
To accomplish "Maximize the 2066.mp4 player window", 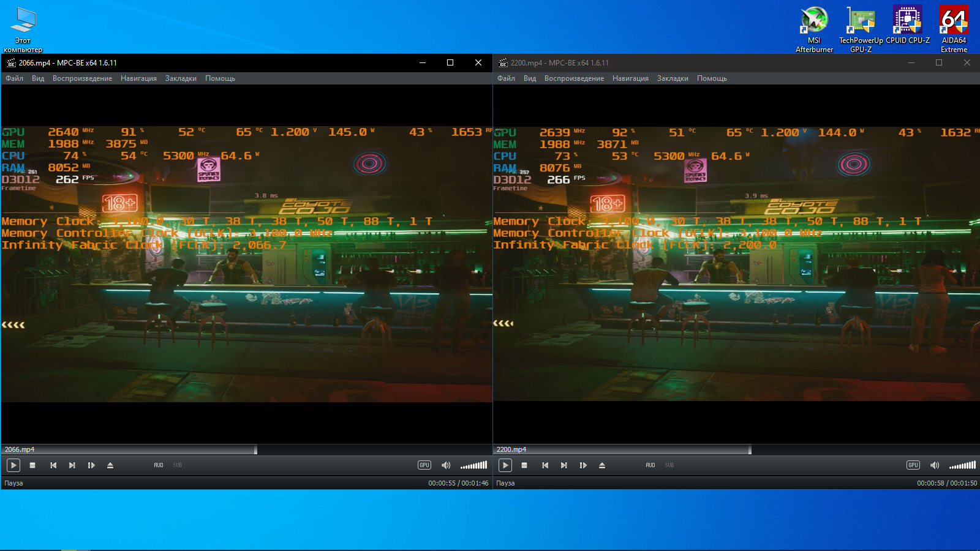I will pyautogui.click(x=450, y=62).
